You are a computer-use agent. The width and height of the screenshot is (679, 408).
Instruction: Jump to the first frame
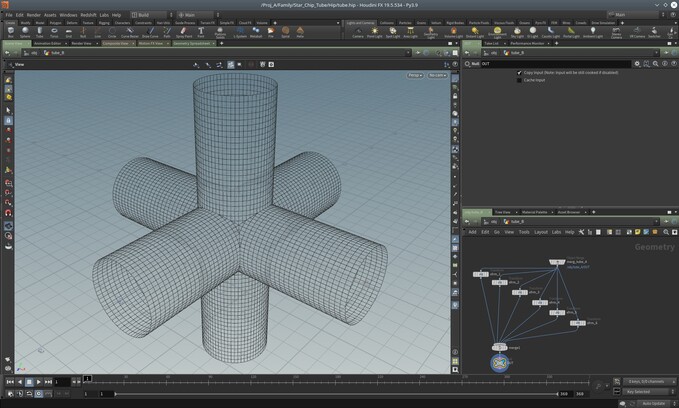pyautogui.click(x=10, y=382)
